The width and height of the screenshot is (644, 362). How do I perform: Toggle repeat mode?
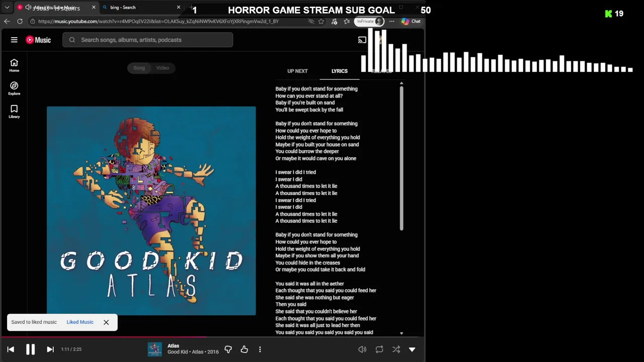379,349
